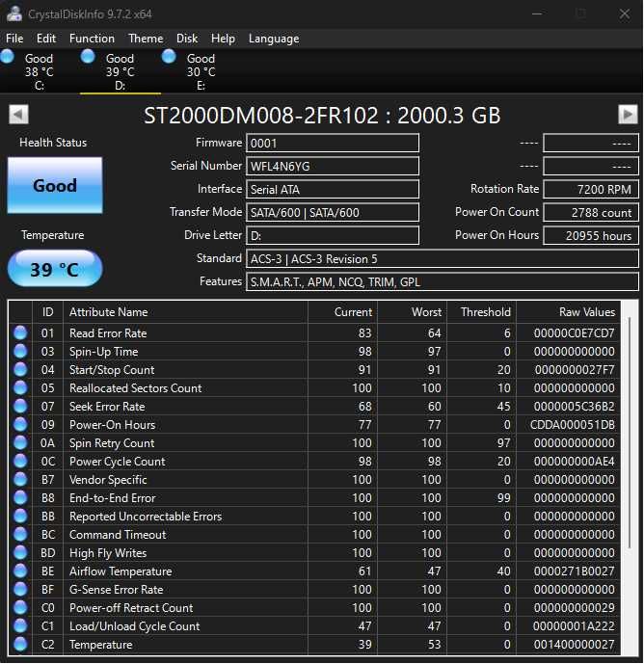
Task: Click the Interface field Serial ATA
Action: (x=333, y=189)
